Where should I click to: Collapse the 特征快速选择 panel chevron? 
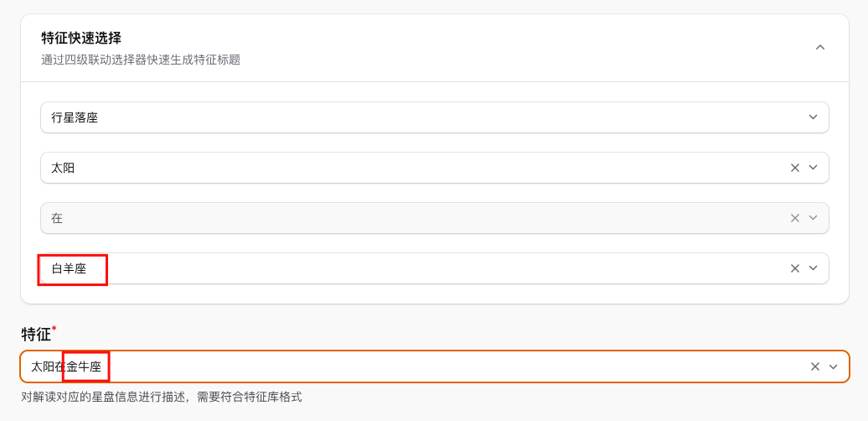[x=820, y=48]
